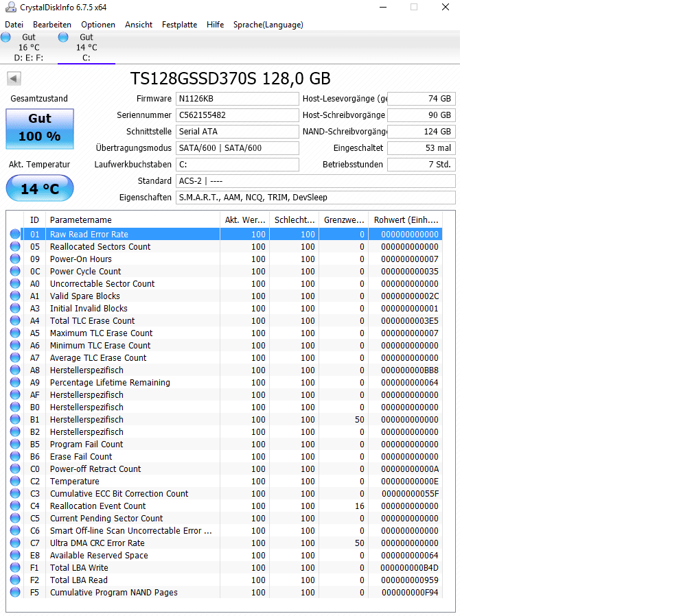Click status orb of Program Fail Count row

15,444
